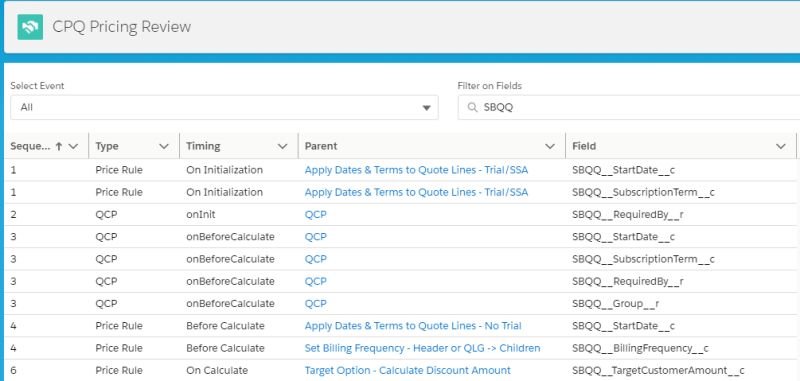Click the CPQ Pricing Review handshake icon

pos(30,27)
